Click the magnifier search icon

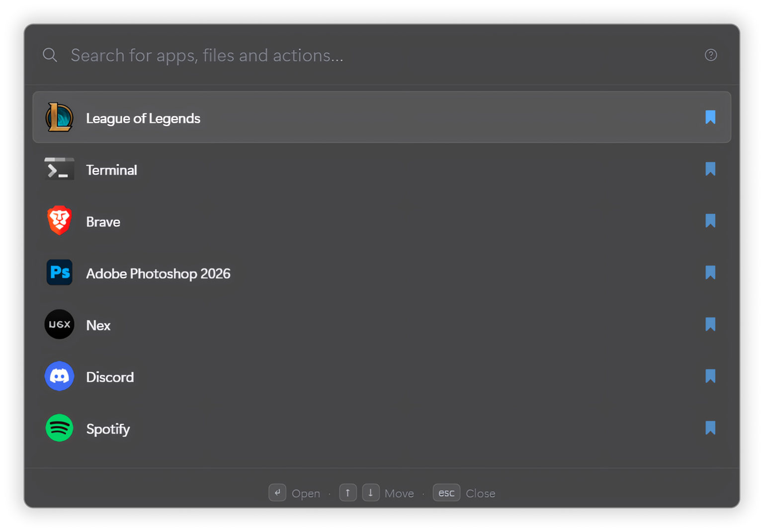pyautogui.click(x=50, y=55)
